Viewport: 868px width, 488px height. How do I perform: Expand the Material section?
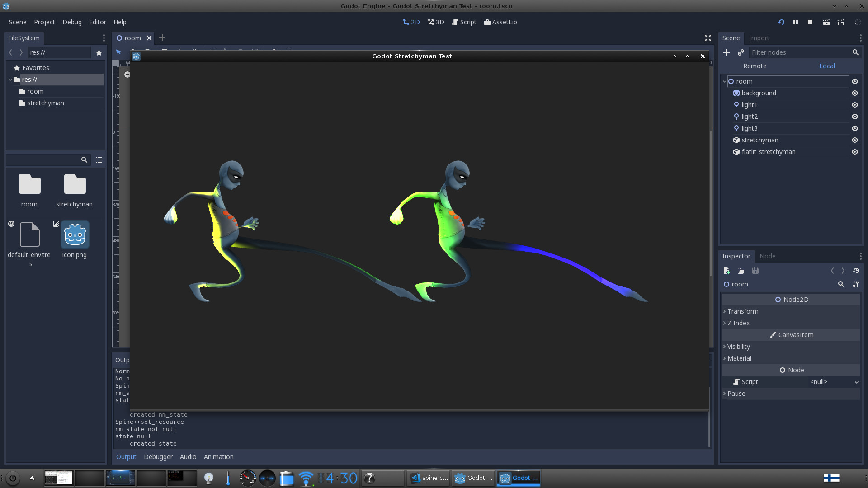click(x=739, y=358)
